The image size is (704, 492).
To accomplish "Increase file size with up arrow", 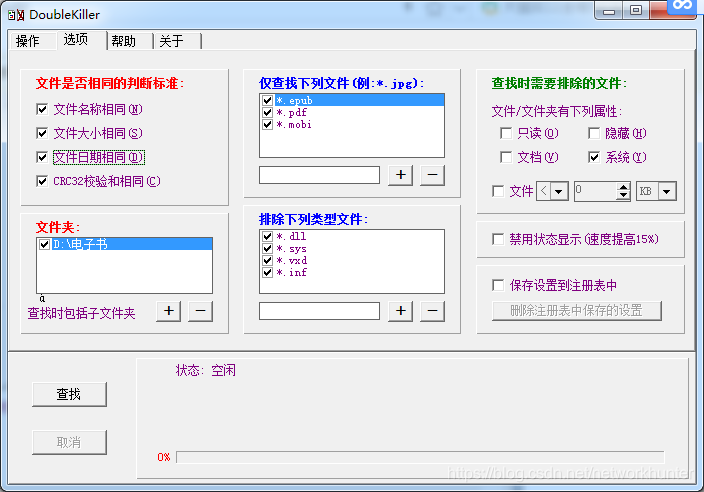I will 623,187.
